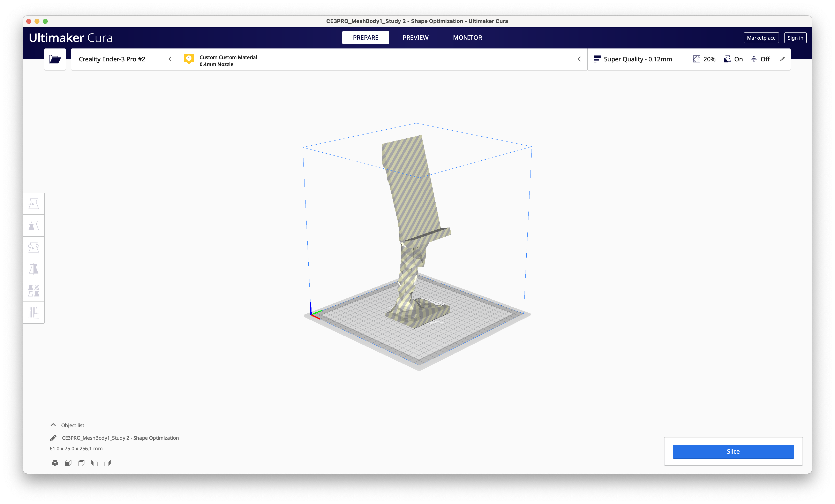835x504 pixels.
Task: Open the Marketplace
Action: tap(761, 38)
